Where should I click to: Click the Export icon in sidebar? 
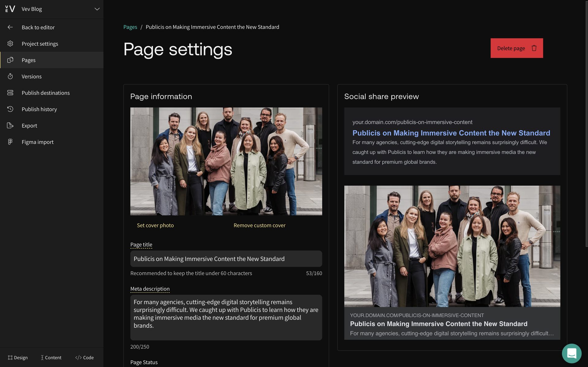pyautogui.click(x=10, y=125)
